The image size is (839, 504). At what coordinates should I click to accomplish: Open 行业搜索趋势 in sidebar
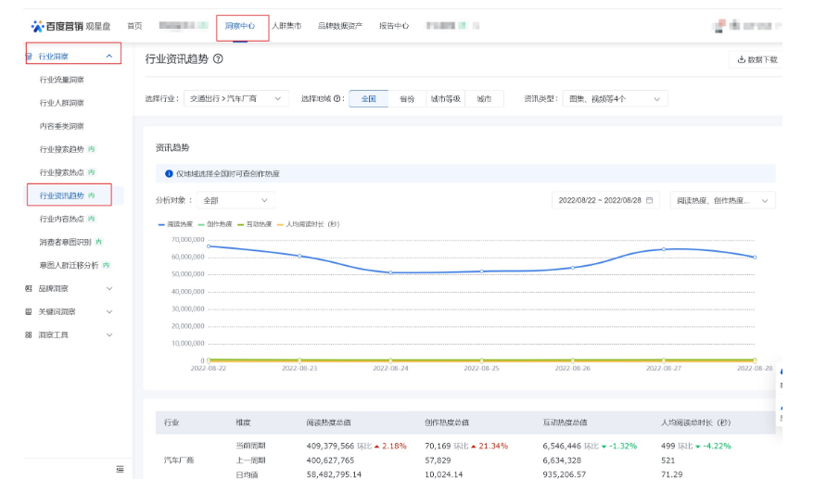click(61, 149)
